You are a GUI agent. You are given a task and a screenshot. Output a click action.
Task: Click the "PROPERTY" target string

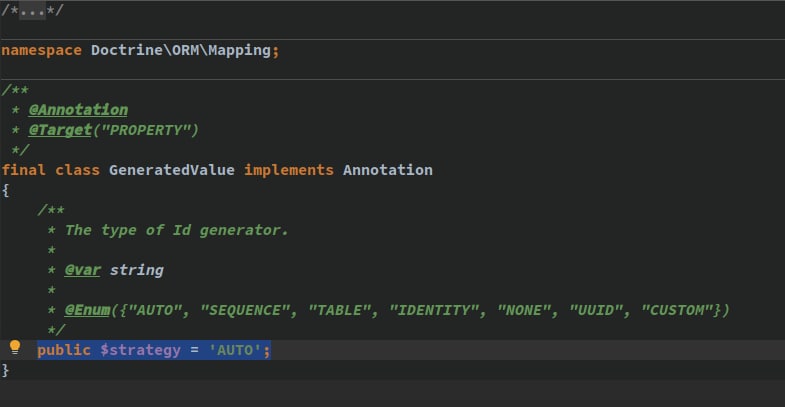point(146,130)
